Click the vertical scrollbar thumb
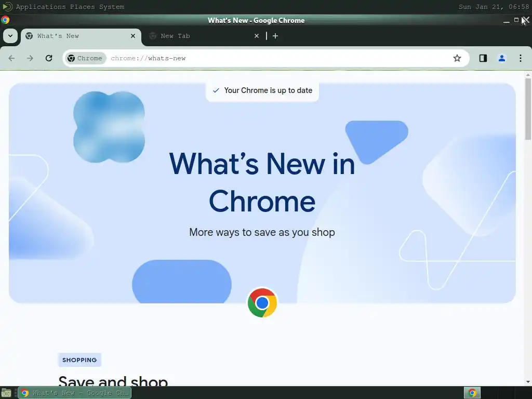This screenshot has height=399, width=532. [528, 109]
